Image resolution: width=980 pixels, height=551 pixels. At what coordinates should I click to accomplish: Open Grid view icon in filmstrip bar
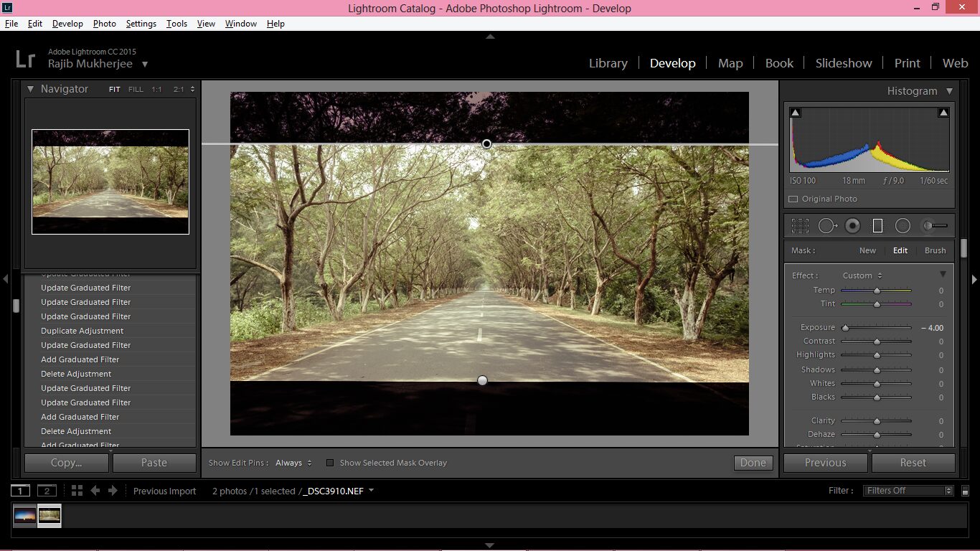click(77, 491)
